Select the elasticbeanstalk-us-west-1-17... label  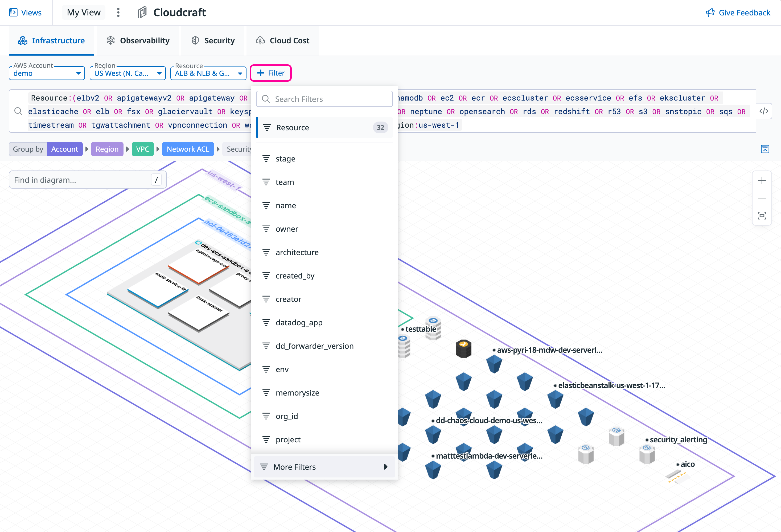(x=612, y=385)
